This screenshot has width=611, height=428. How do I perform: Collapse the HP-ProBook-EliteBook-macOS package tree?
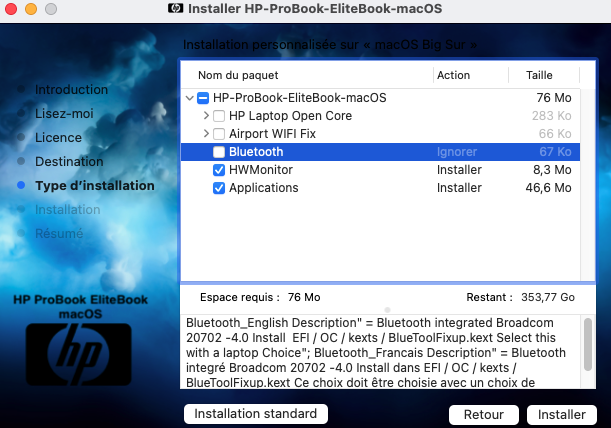click(x=190, y=98)
